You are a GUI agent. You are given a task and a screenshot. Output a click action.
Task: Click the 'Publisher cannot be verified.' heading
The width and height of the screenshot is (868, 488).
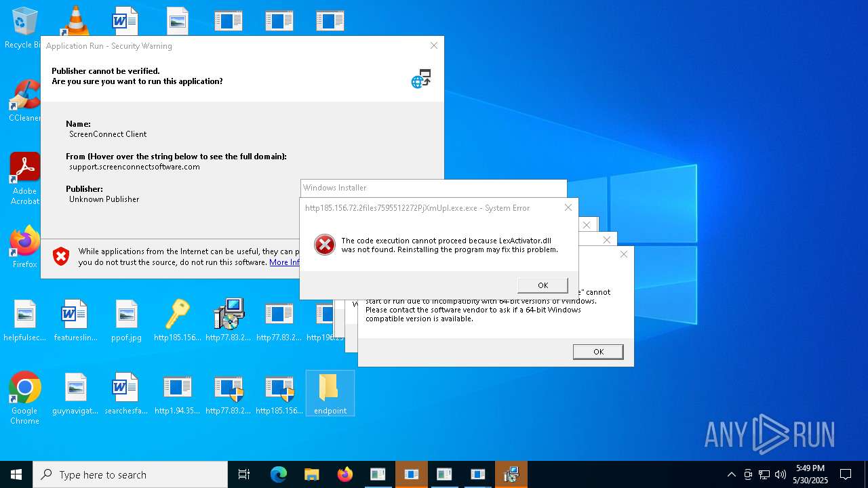coord(106,70)
